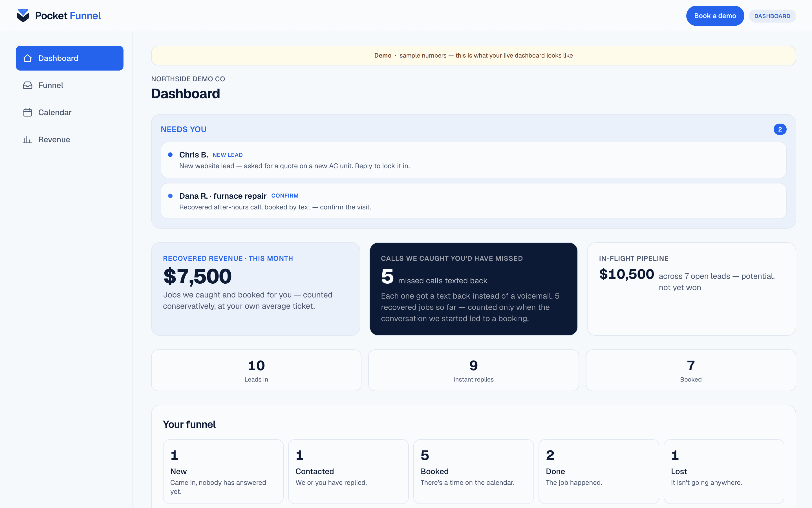Image resolution: width=812 pixels, height=508 pixels.
Task: Click the DASHBOARD pill in the header
Action: coord(772,16)
